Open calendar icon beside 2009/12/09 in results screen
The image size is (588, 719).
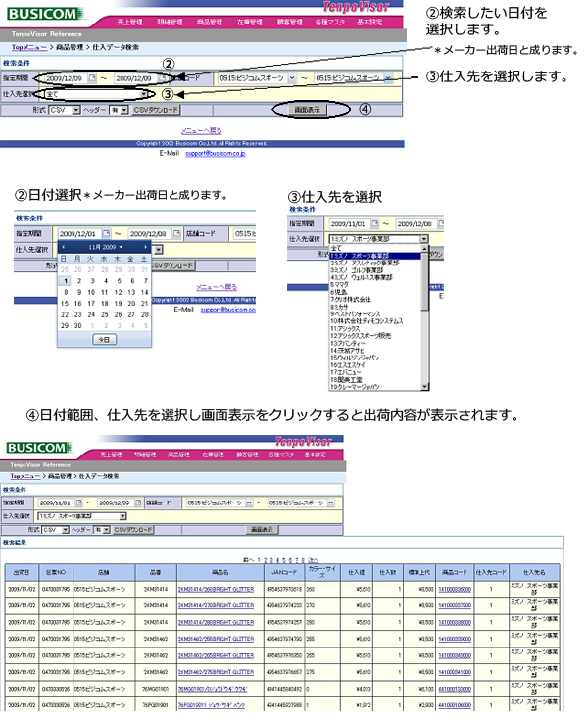[x=138, y=503]
